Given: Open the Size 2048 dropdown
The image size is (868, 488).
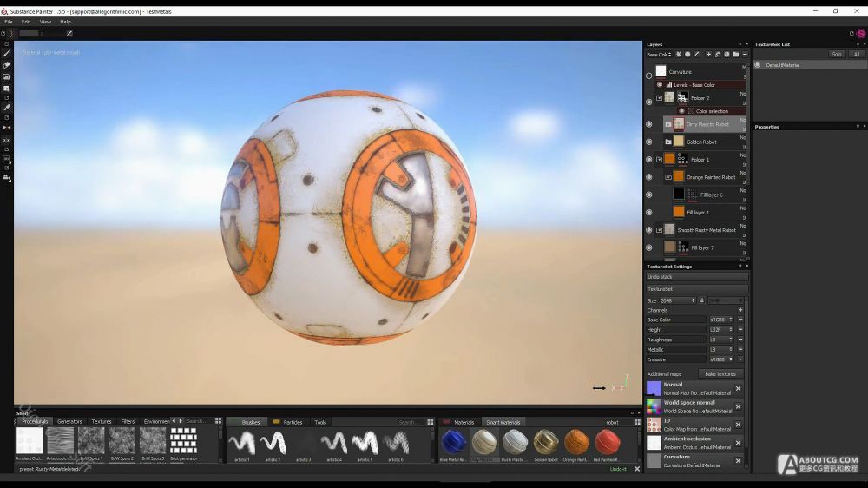Looking at the screenshot, I should (677, 300).
